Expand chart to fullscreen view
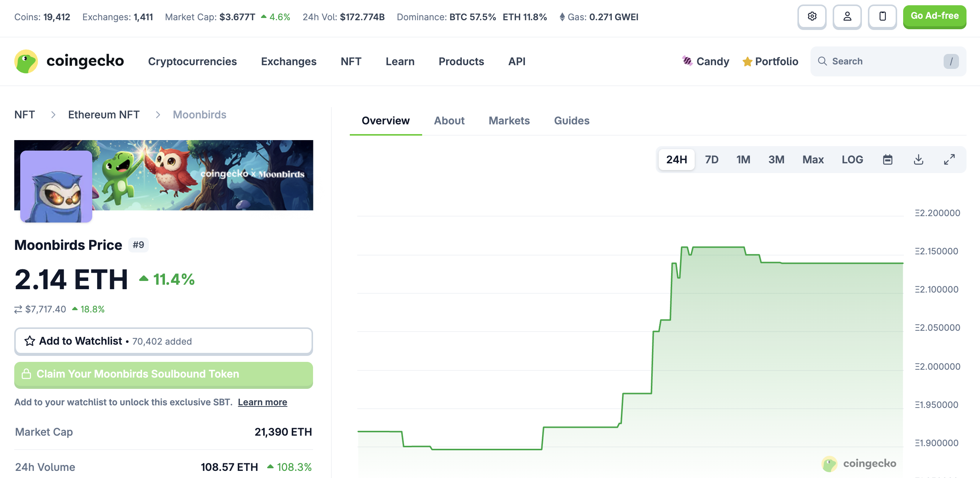 [949, 159]
